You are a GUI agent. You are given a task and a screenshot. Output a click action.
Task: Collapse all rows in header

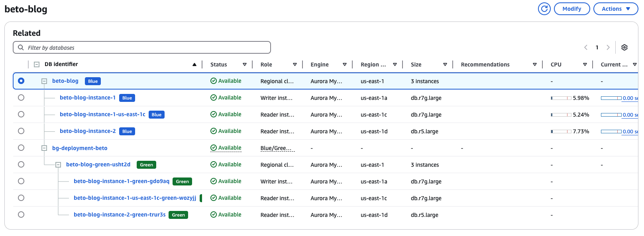click(37, 64)
